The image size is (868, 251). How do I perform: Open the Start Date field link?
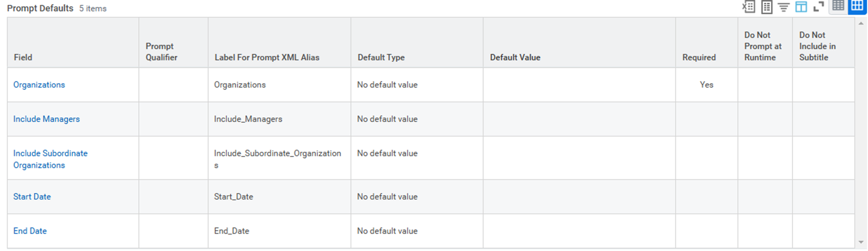[32, 197]
